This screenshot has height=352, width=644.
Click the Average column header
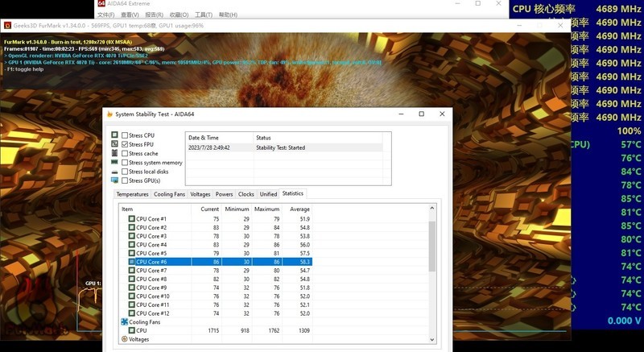(299, 209)
